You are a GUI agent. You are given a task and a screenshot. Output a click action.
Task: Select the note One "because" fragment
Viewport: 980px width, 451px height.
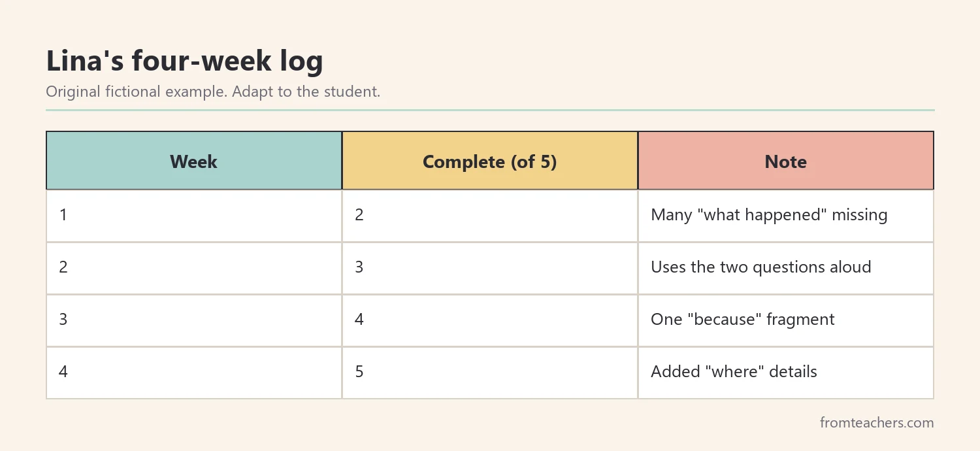(786, 320)
